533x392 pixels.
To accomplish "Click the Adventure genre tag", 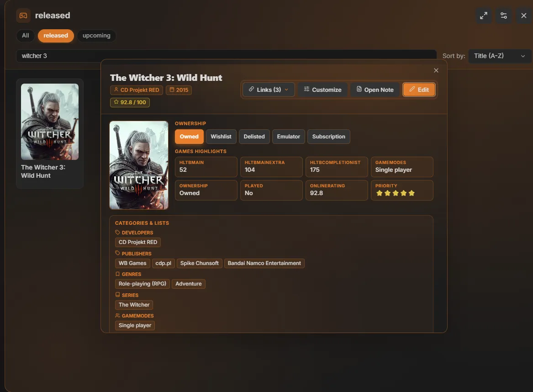I will pyautogui.click(x=189, y=284).
